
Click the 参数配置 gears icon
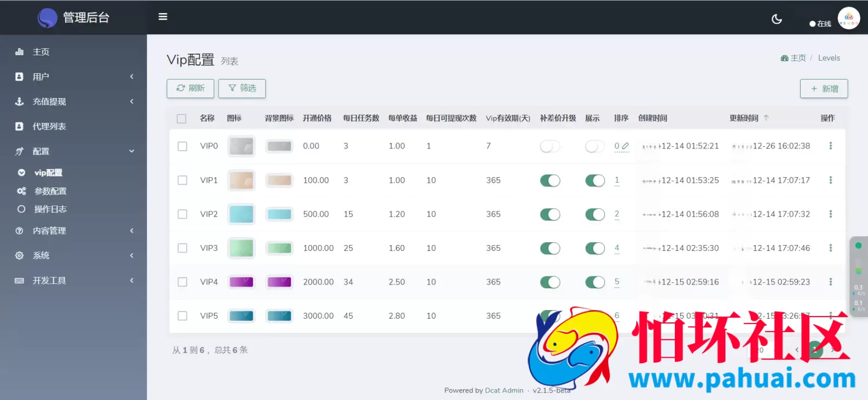(21, 191)
